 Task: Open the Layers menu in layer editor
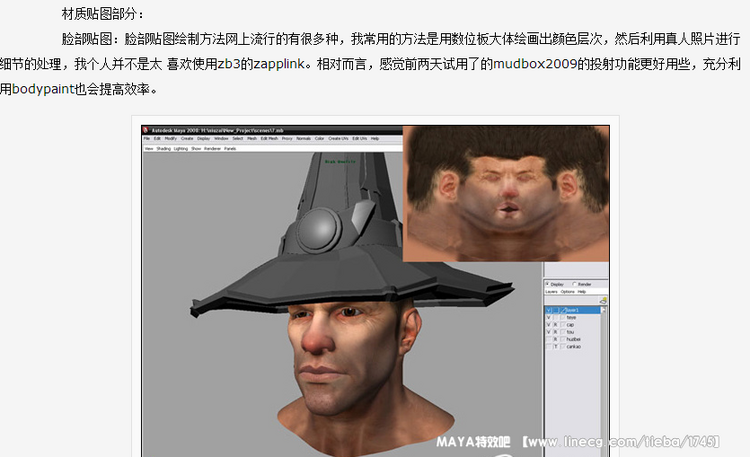click(x=551, y=291)
